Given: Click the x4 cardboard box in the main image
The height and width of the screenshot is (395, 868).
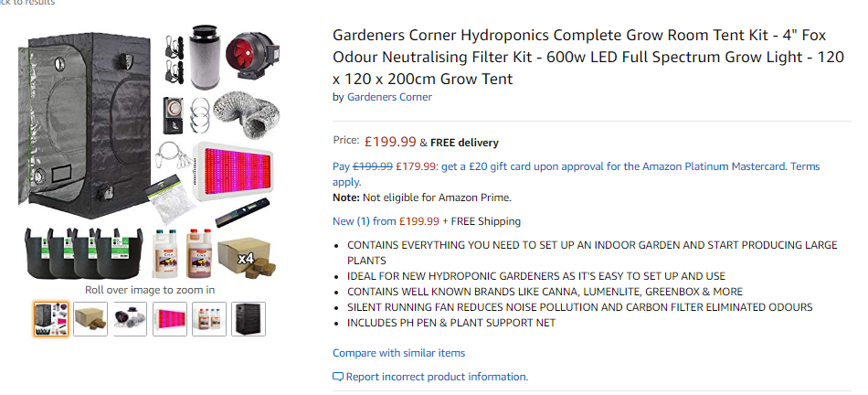Looking at the screenshot, I should (x=244, y=257).
